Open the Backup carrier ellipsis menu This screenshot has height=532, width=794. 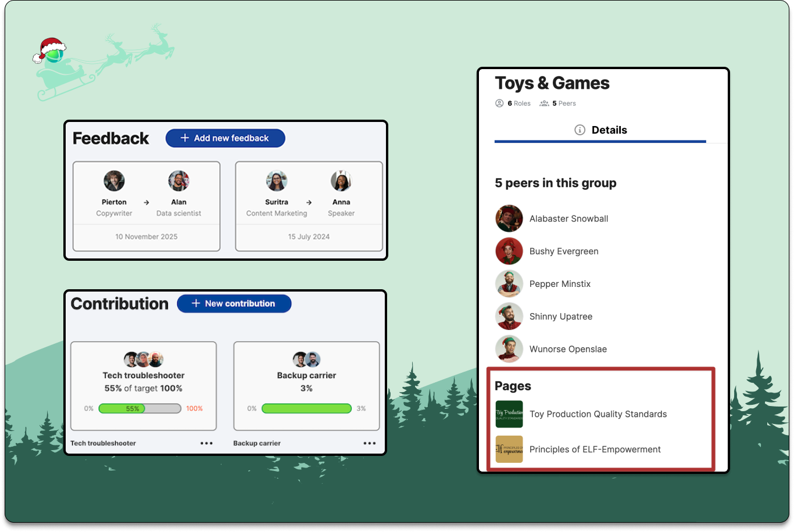[x=370, y=443]
